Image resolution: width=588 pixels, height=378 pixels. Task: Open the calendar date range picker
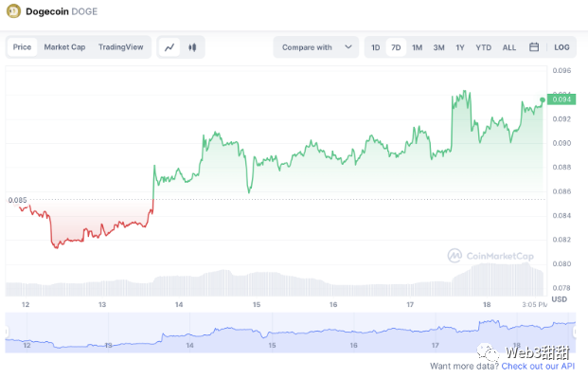click(534, 47)
